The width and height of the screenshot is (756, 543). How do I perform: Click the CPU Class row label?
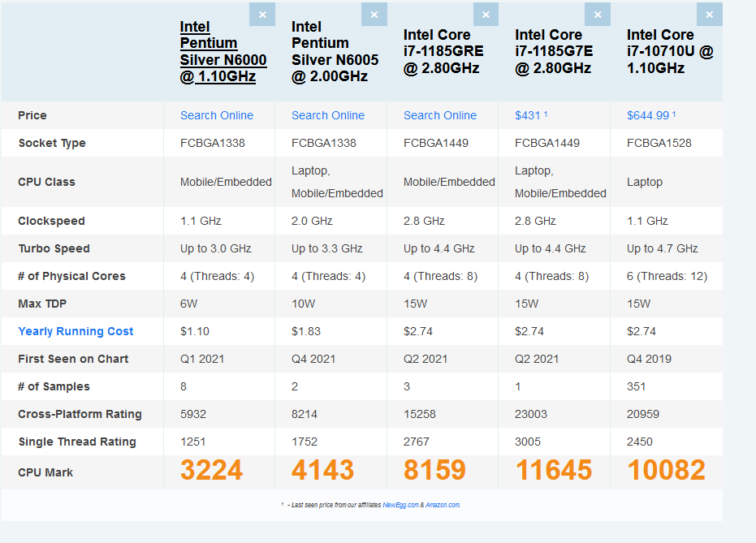click(x=47, y=182)
